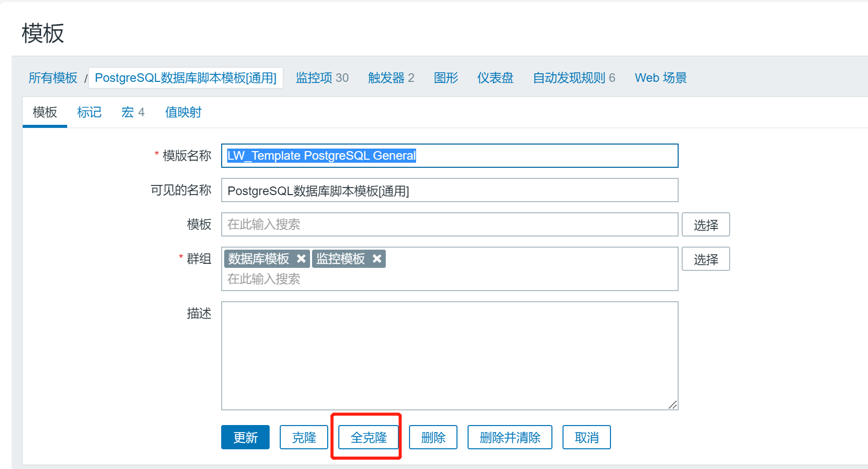868x469 pixels.
Task: Open PostgreSQL数据库脚本模板[通用] breadcrumb link
Action: pyautogui.click(x=186, y=78)
